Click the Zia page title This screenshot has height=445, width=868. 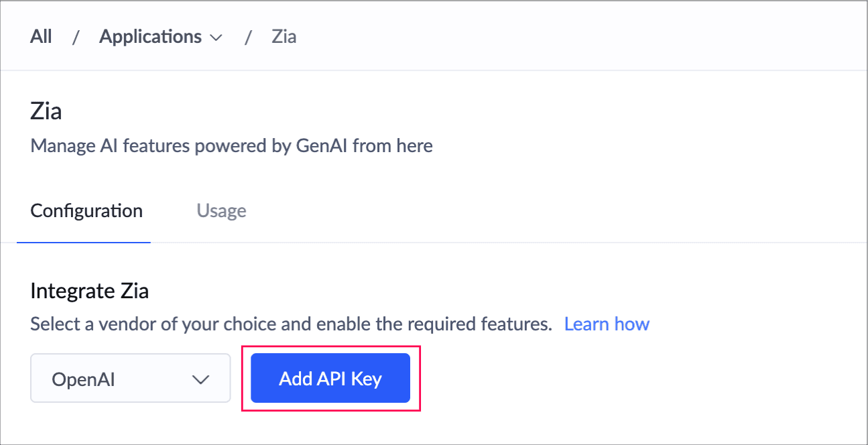click(x=46, y=111)
